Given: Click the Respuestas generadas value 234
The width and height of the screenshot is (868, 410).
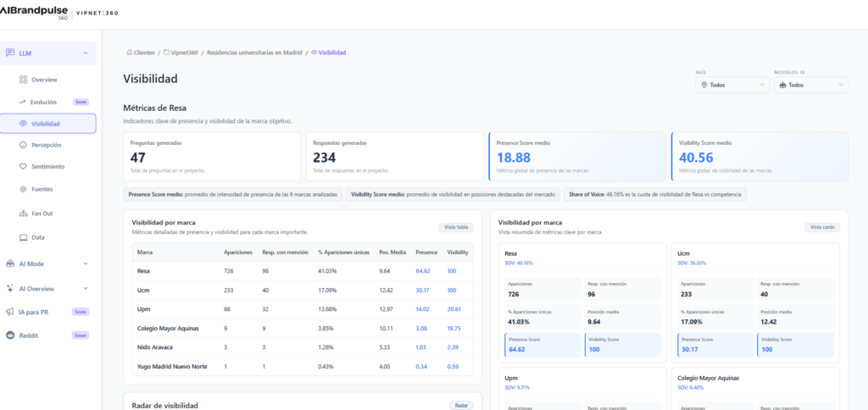Looking at the screenshot, I should pyautogui.click(x=325, y=158).
